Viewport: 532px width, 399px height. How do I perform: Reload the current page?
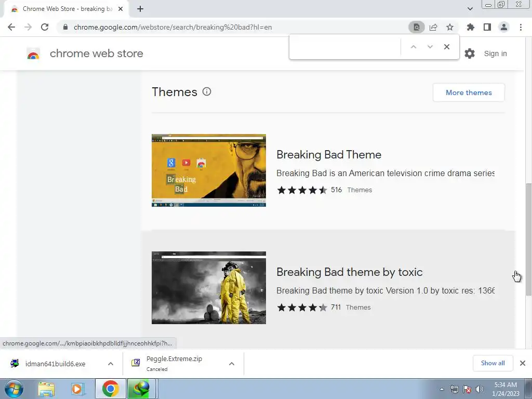pyautogui.click(x=45, y=27)
